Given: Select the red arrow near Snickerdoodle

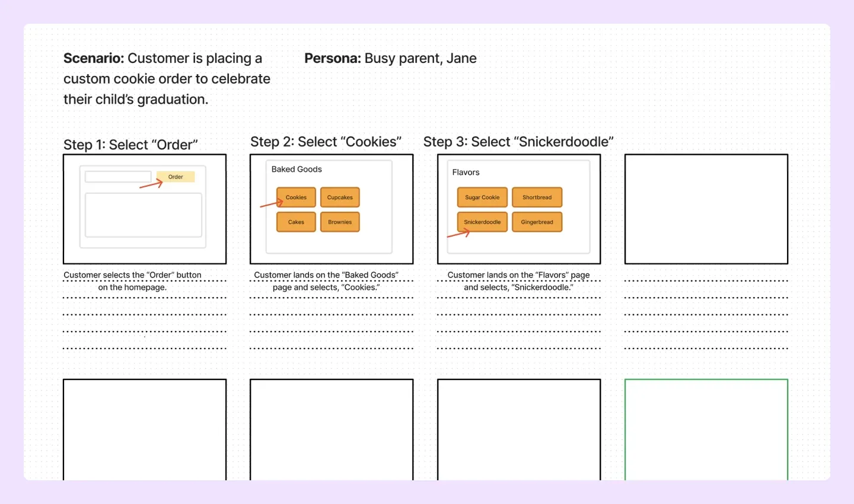Looking at the screenshot, I should [x=457, y=234].
